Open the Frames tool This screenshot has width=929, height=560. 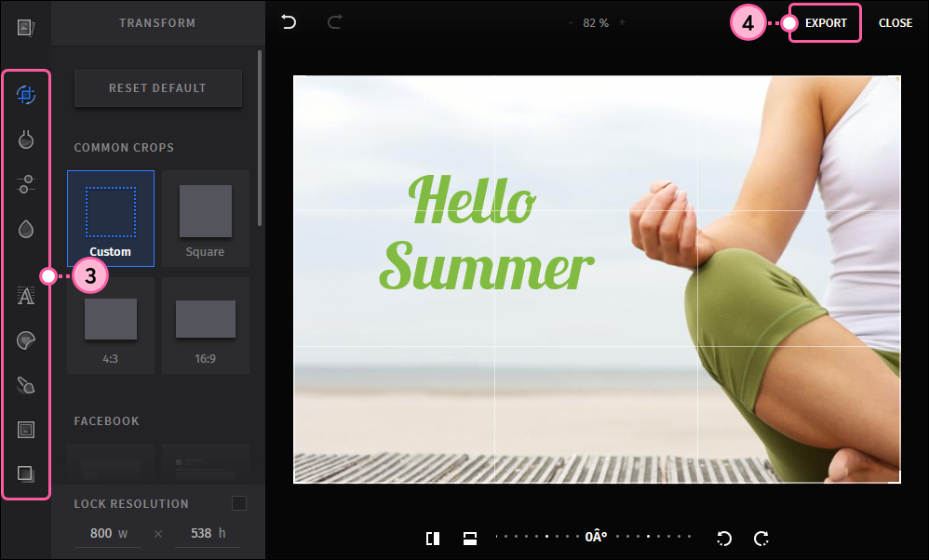click(26, 429)
